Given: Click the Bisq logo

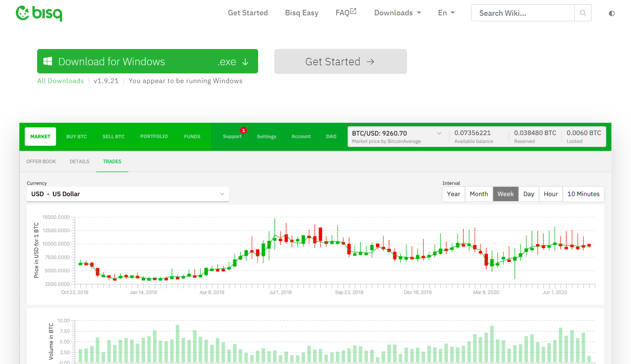Looking at the screenshot, I should (39, 13).
